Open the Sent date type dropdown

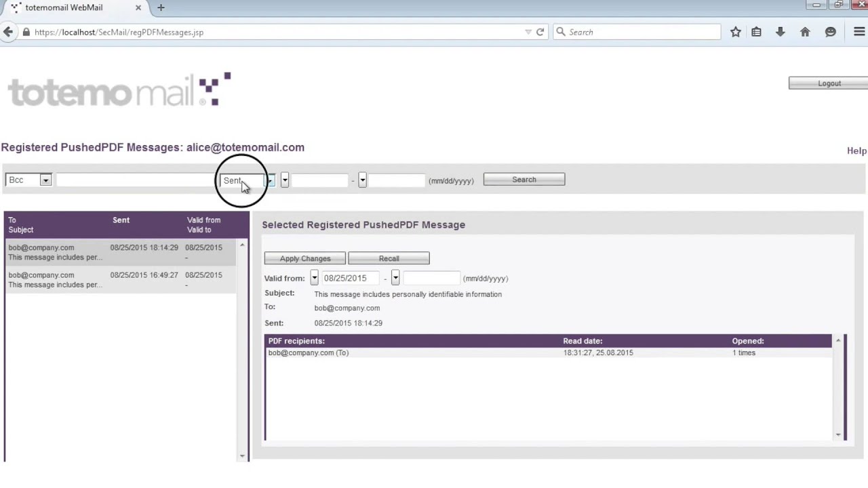[248, 180]
